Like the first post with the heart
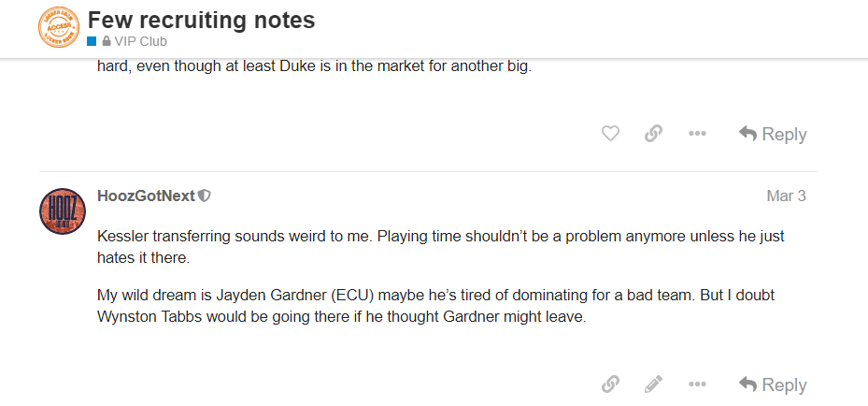This screenshot has height=406, width=868. [x=610, y=134]
